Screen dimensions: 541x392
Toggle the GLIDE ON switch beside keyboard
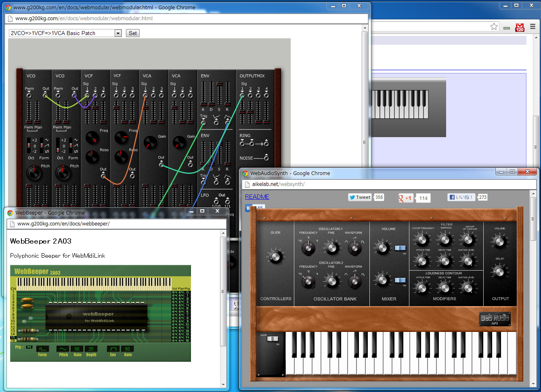tap(273, 339)
